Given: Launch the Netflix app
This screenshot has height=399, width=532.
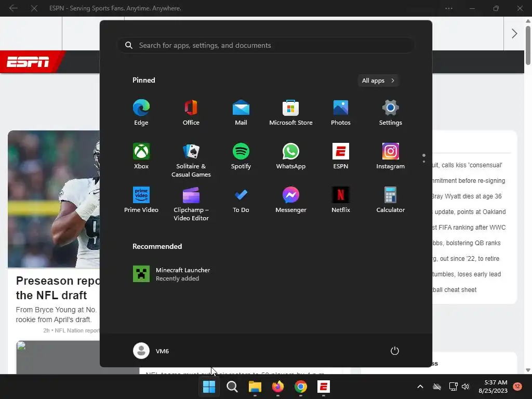Looking at the screenshot, I should click(x=341, y=200).
